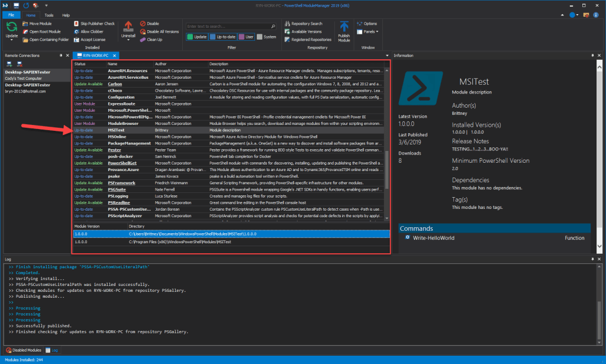Click the Disable module button
This screenshot has height=364, width=606.
click(150, 24)
